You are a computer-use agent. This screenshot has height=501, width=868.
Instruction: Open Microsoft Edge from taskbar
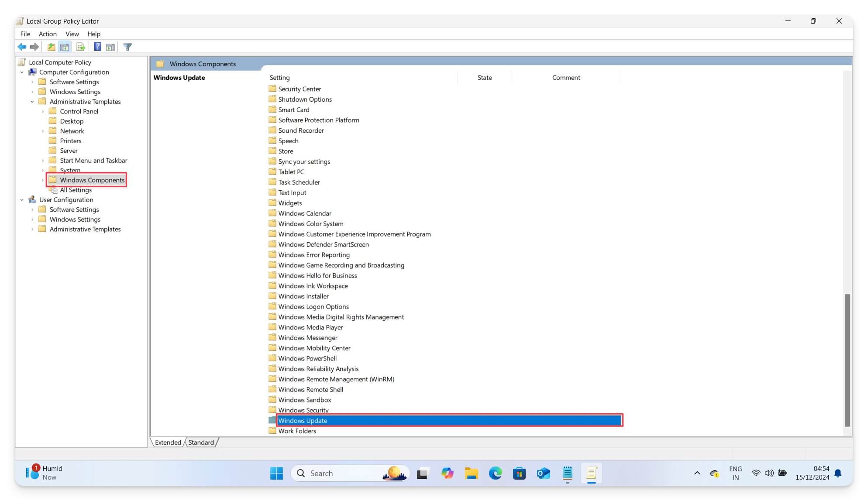point(495,473)
